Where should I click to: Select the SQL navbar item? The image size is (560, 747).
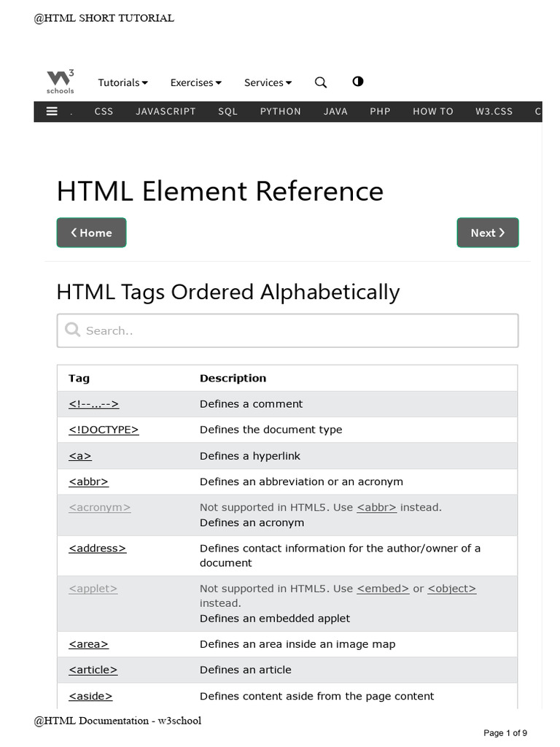click(227, 112)
